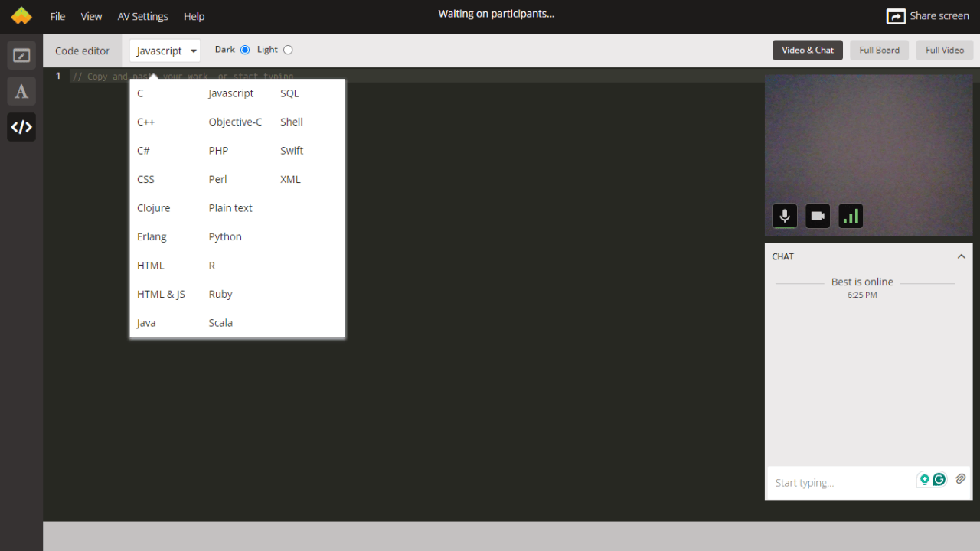980x551 pixels.
Task: Open the whiteboard tool in the sidebar
Action: (x=21, y=54)
